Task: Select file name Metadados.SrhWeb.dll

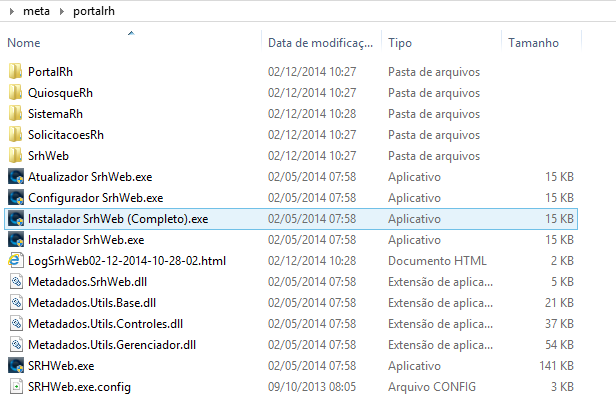Action: (x=88, y=282)
